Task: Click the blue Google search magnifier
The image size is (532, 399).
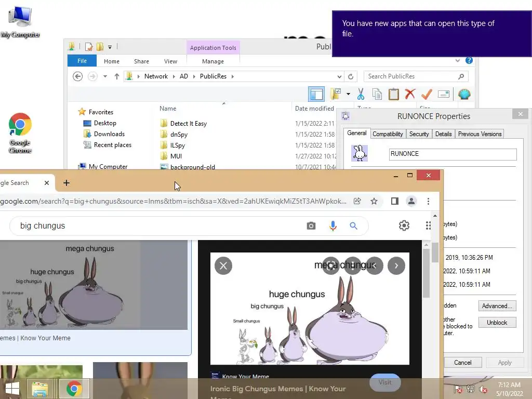Action: pyautogui.click(x=353, y=225)
